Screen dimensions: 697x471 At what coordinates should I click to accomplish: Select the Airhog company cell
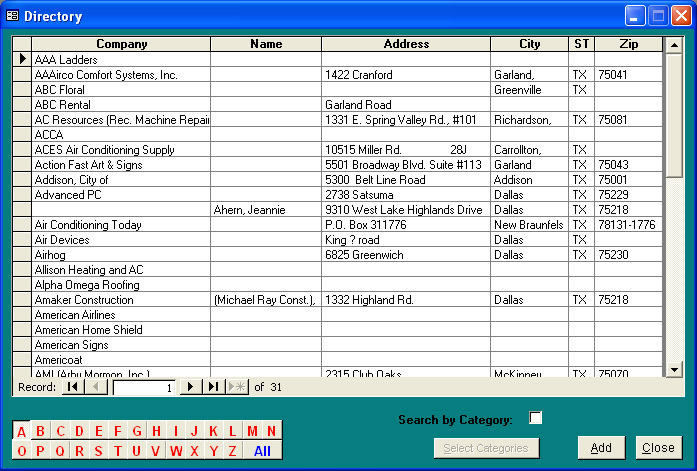click(121, 255)
